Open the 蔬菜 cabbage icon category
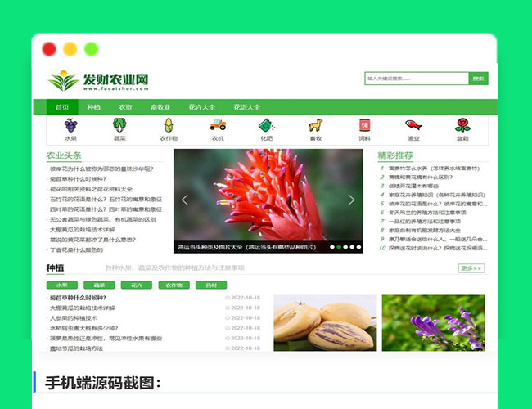This screenshot has height=409, width=532. [119, 129]
